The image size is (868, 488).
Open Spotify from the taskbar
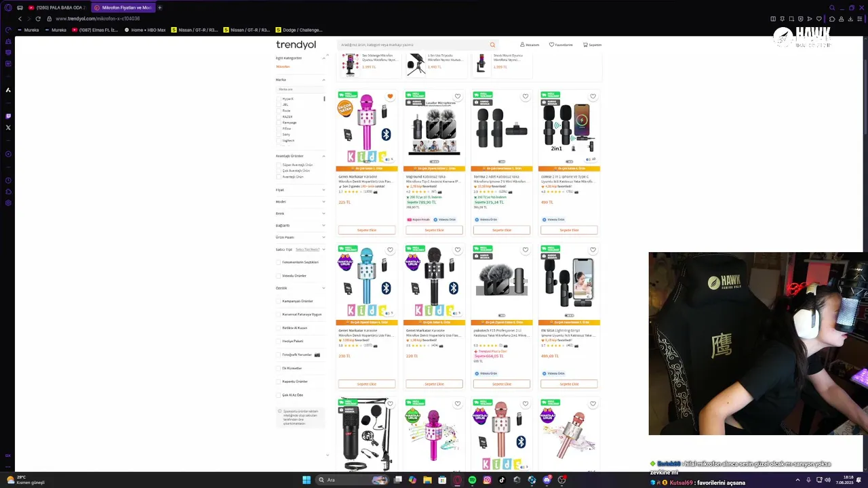[x=472, y=480]
